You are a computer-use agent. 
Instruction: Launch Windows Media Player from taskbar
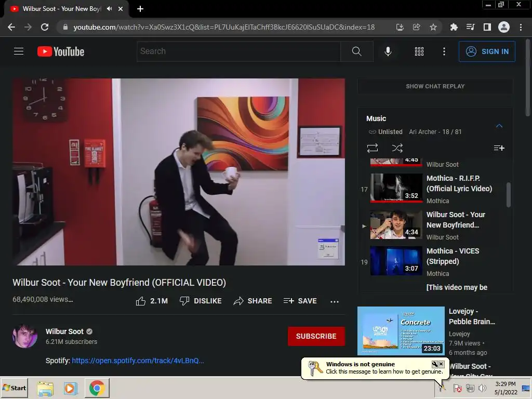tap(70, 388)
